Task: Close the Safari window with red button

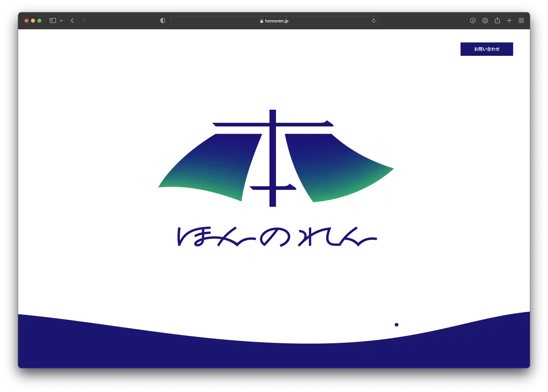Action: [x=27, y=21]
